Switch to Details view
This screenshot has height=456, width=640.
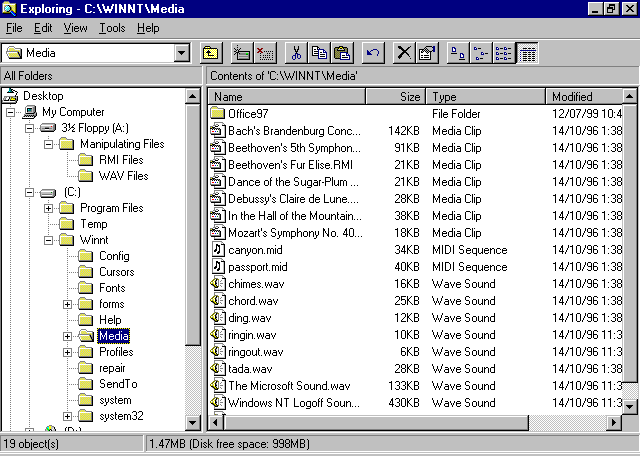tap(527, 53)
